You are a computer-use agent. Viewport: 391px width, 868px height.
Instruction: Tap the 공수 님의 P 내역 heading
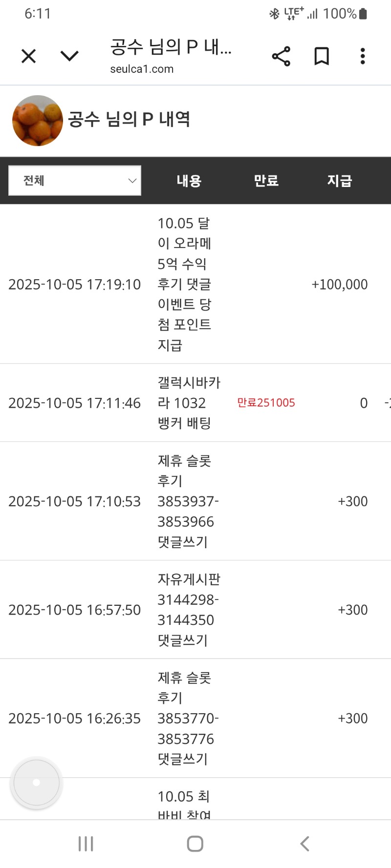tap(129, 119)
